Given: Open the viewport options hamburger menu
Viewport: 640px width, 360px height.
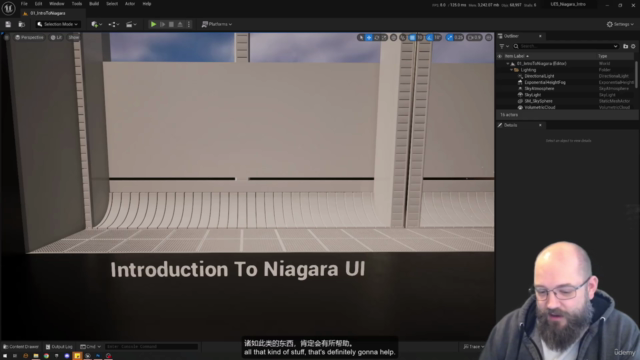Looking at the screenshot, I should [x=6, y=38].
